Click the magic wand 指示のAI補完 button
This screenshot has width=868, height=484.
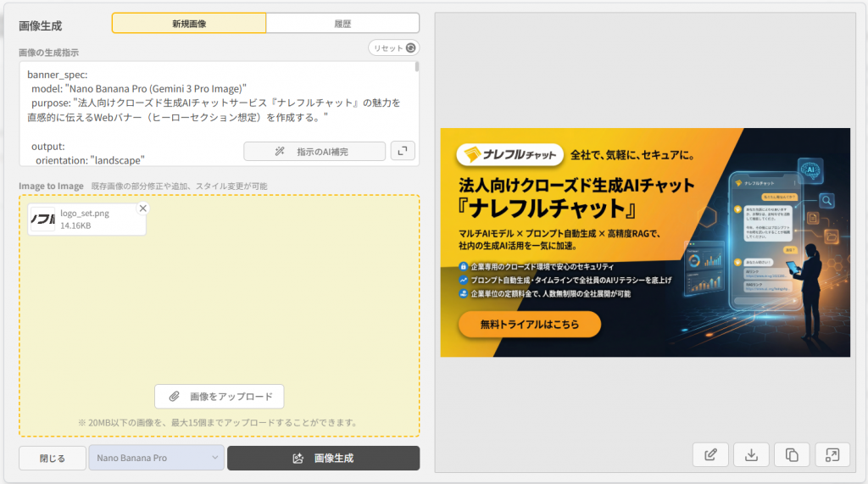[314, 151]
